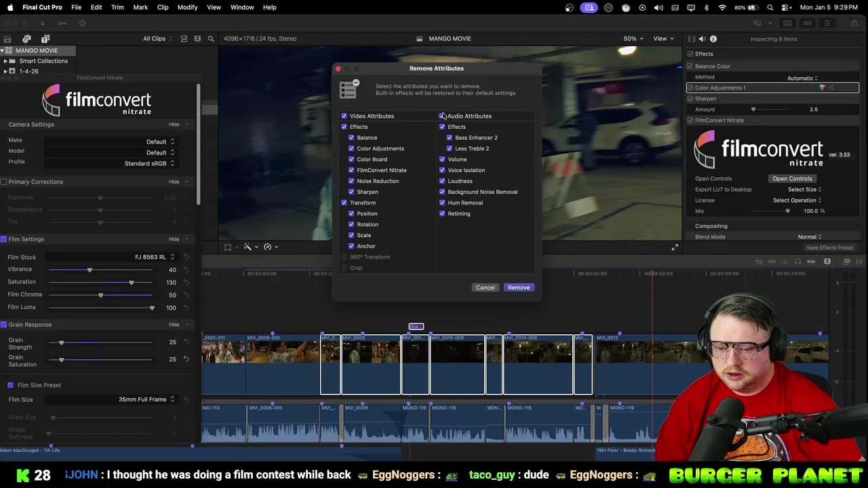Open macOS Control Center

pos(786,7)
